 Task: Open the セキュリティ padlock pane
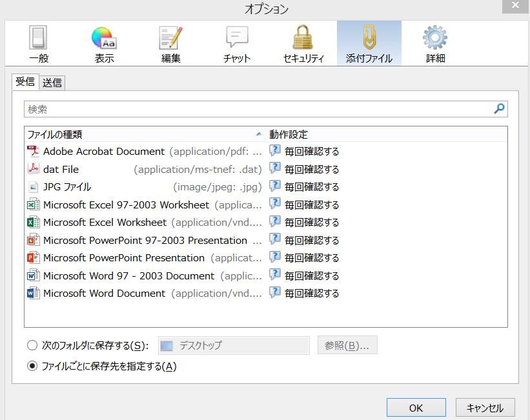pyautogui.click(x=303, y=43)
